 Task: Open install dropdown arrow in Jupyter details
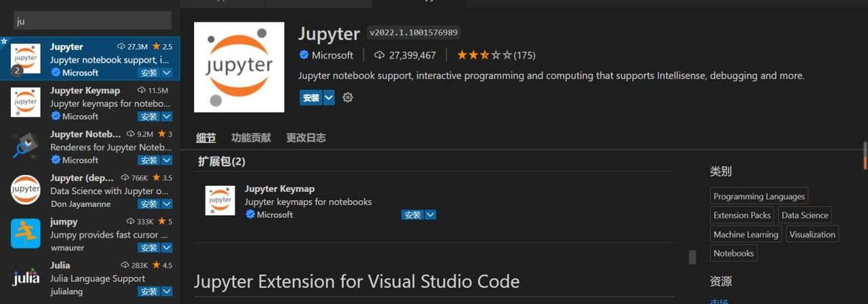pos(329,98)
